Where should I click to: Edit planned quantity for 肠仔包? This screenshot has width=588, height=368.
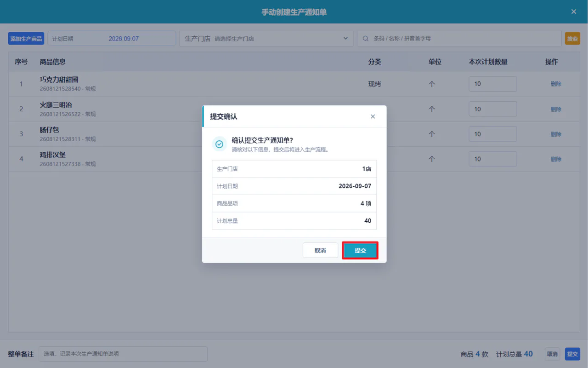(492, 134)
